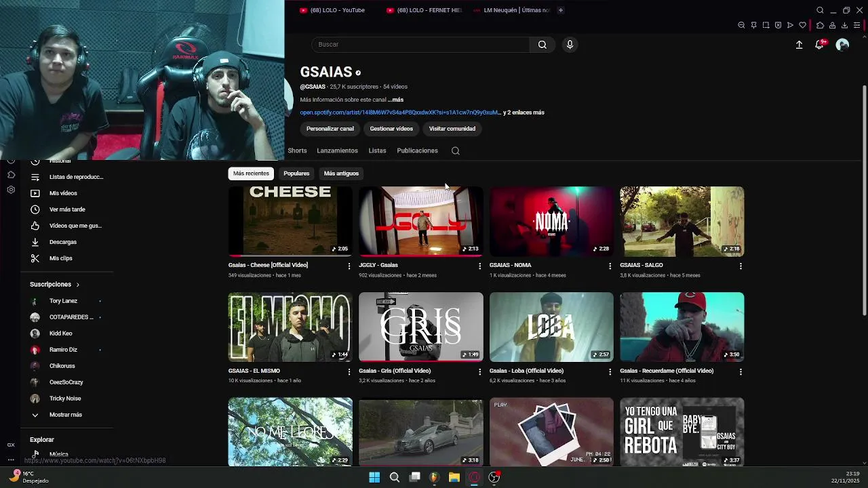Open the Windows Start menu

click(374, 477)
